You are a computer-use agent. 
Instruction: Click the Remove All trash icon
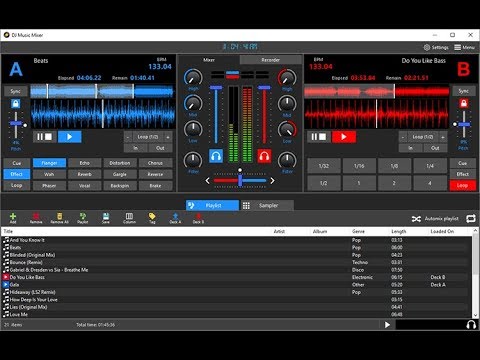point(59,218)
